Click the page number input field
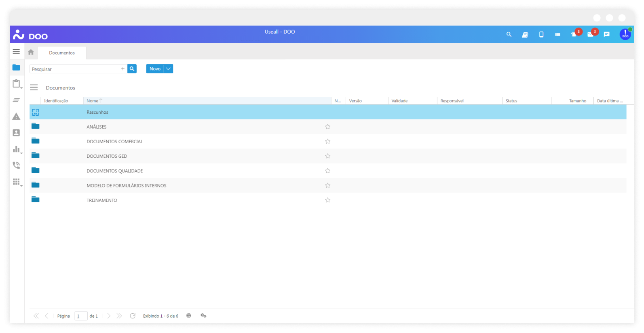Screen dimensions: 644x333 click(x=81, y=316)
